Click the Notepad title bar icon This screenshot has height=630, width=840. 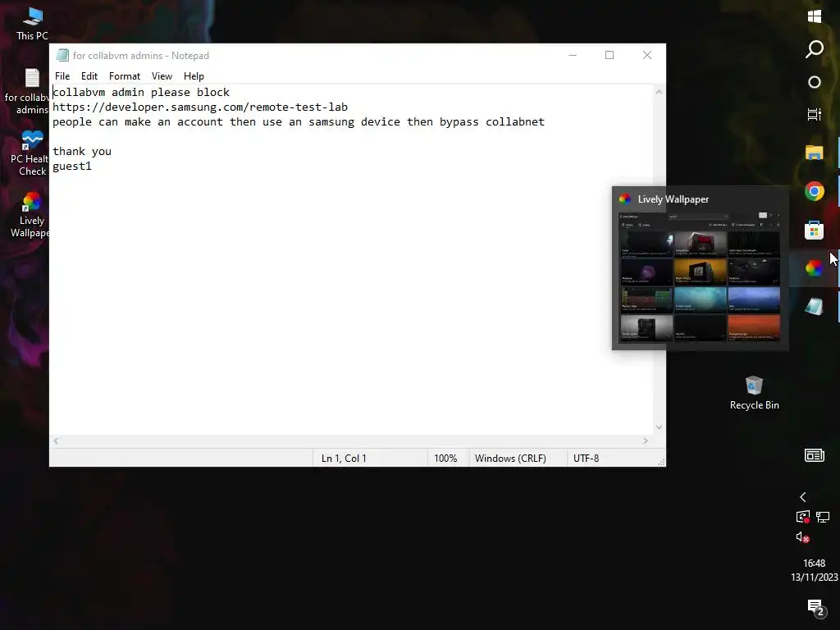point(62,55)
